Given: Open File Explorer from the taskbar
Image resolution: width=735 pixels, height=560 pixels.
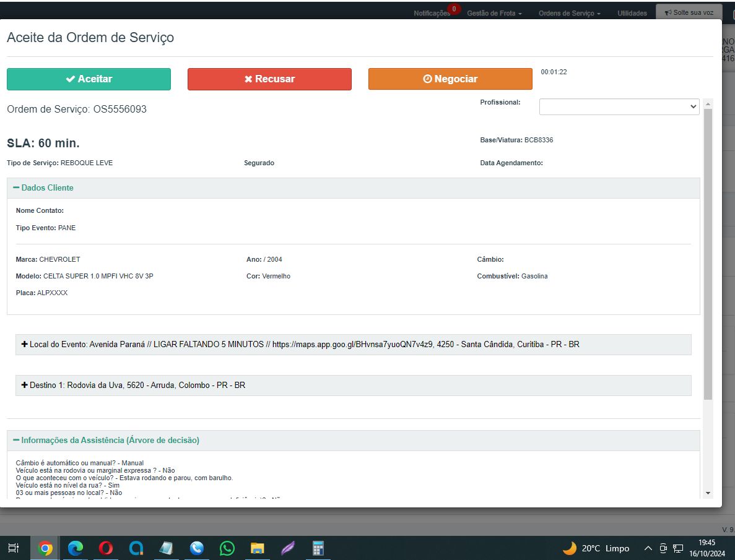Looking at the screenshot, I should click(x=258, y=548).
